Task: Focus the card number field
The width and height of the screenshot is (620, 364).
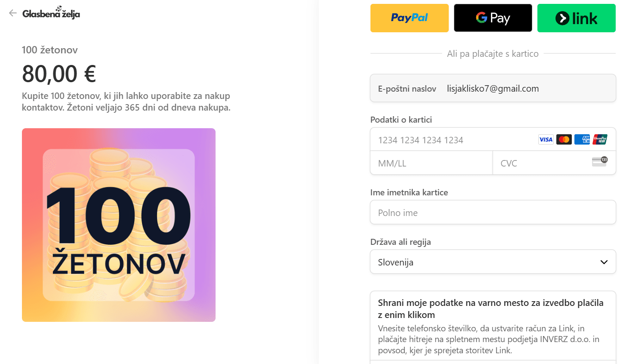Action: pos(452,140)
